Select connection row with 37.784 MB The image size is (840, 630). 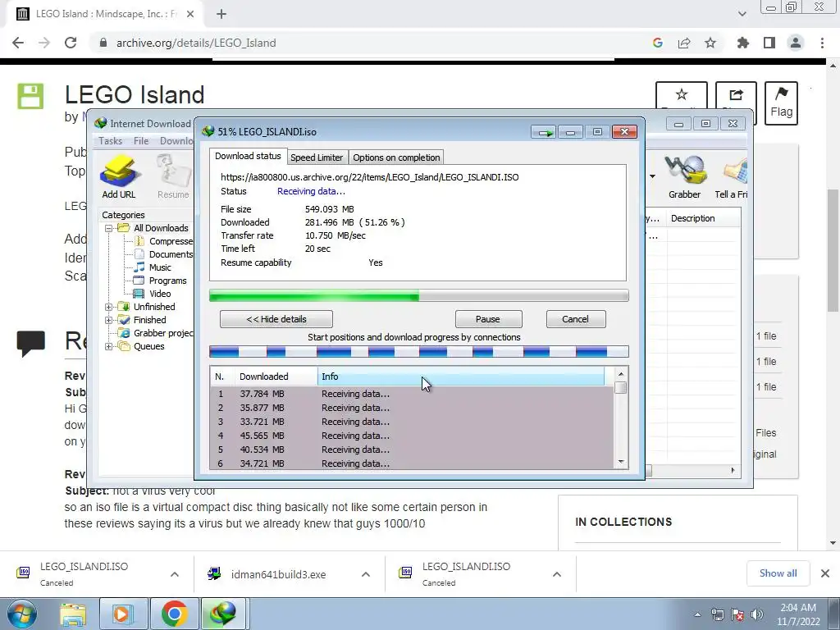412,394
